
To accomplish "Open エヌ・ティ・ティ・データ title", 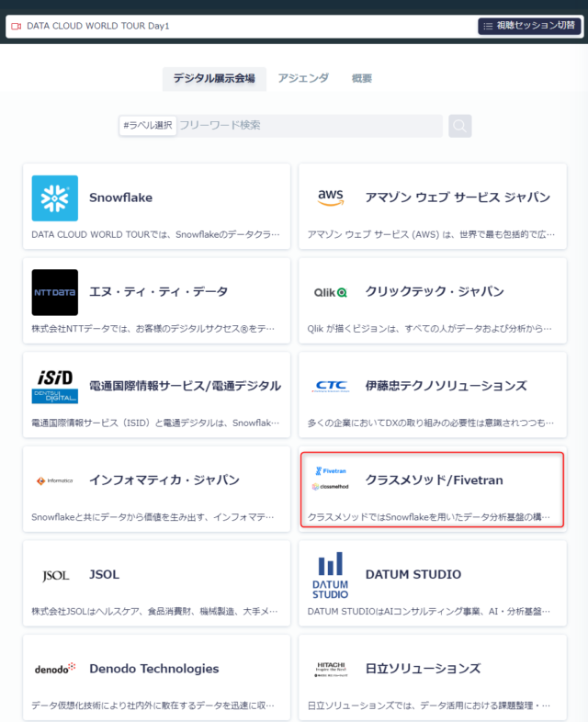I will [x=158, y=292].
